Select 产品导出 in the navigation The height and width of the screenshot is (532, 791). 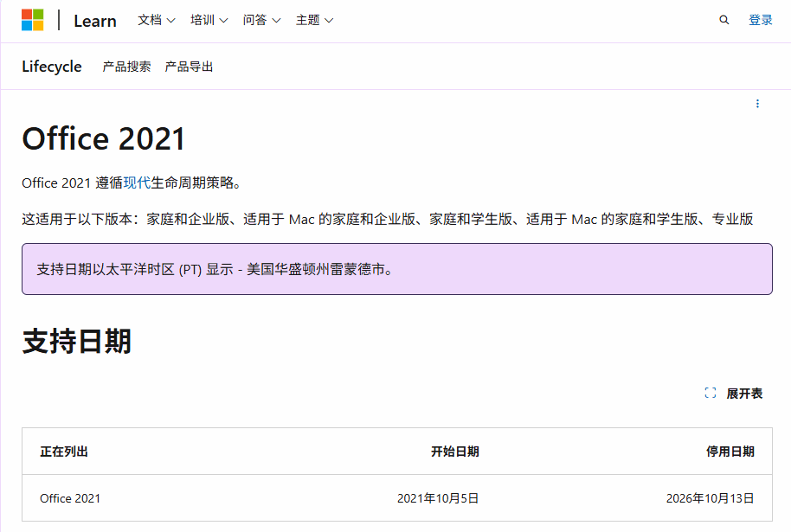pos(190,67)
